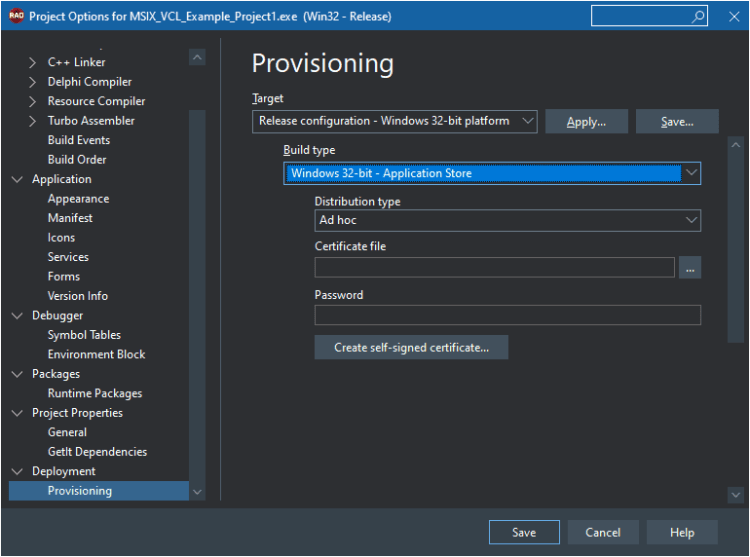Viewport: 750px width, 557px height.
Task: Click the RAD Studio logo icon
Action: pyautogui.click(x=16, y=16)
